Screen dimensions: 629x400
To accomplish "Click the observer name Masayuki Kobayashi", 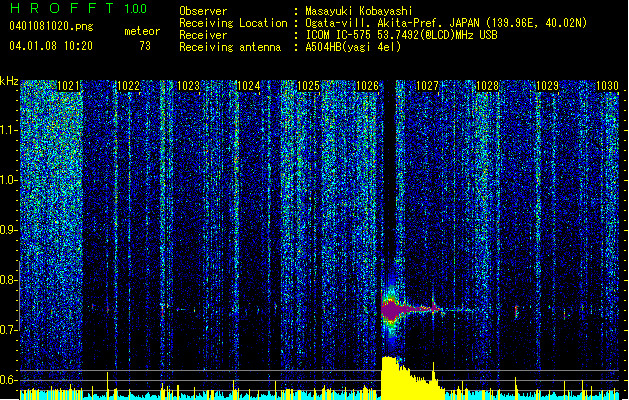I will click(x=359, y=11).
